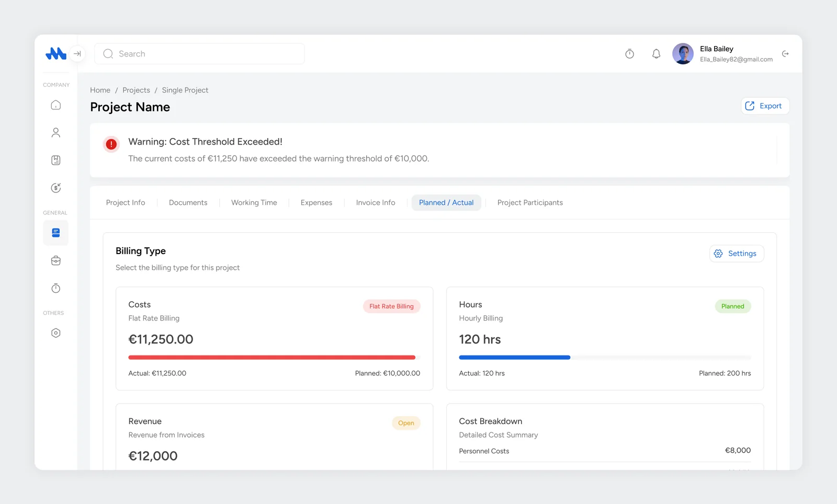The image size is (837, 504).
Task: Click the Cost Breakdown heading
Action: pos(491,421)
